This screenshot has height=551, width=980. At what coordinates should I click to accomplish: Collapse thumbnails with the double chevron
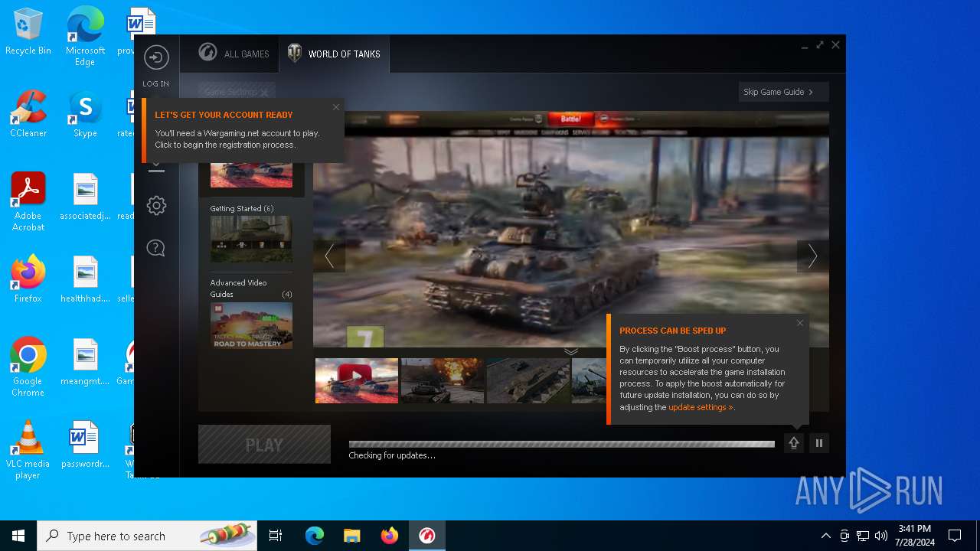[571, 351]
